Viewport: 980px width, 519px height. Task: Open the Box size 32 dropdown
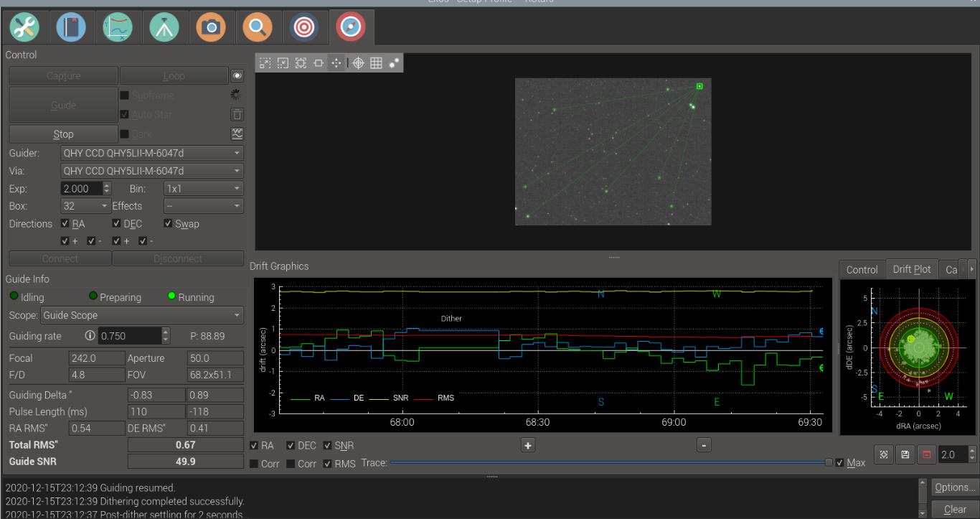coord(85,206)
